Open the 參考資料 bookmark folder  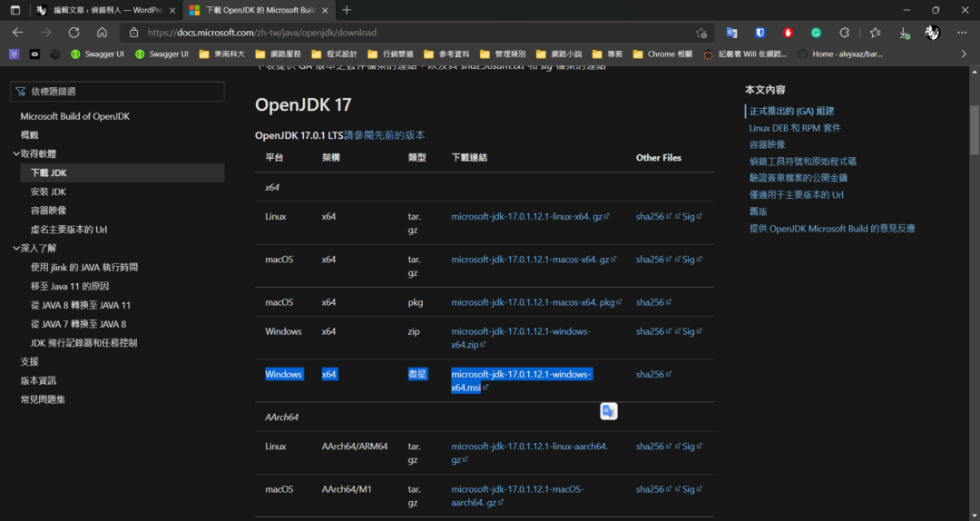point(446,54)
